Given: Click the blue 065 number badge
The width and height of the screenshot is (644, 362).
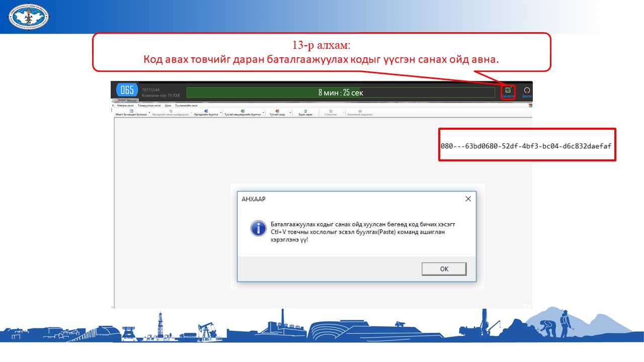Looking at the screenshot, I should 127,90.
